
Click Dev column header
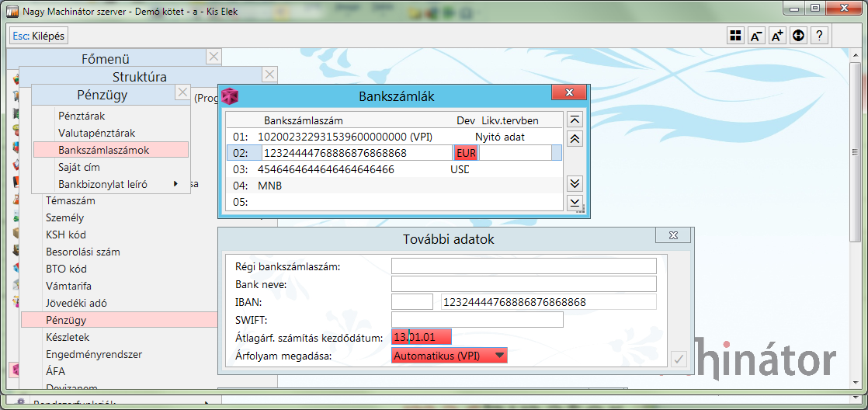[x=466, y=120]
